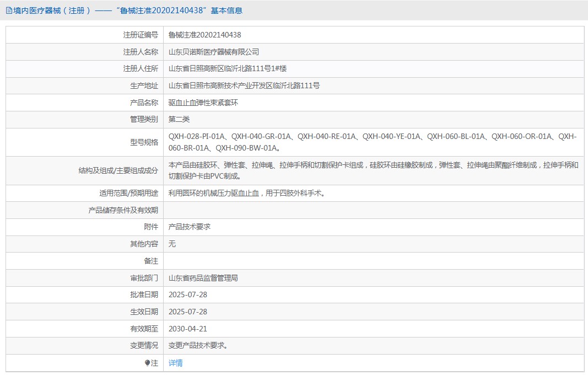Click the empty 备注 remarks cell
The height and width of the screenshot is (375, 588).
[373, 261]
